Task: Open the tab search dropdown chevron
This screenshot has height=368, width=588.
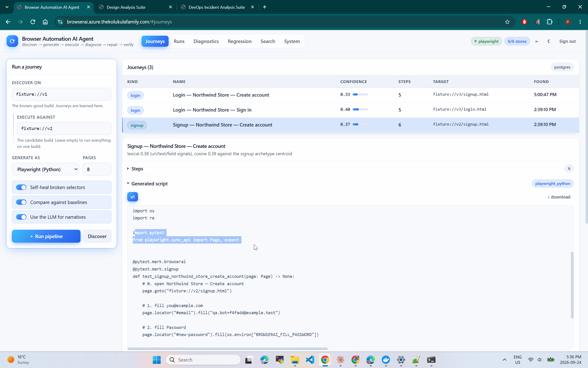Action: pyautogui.click(x=7, y=7)
